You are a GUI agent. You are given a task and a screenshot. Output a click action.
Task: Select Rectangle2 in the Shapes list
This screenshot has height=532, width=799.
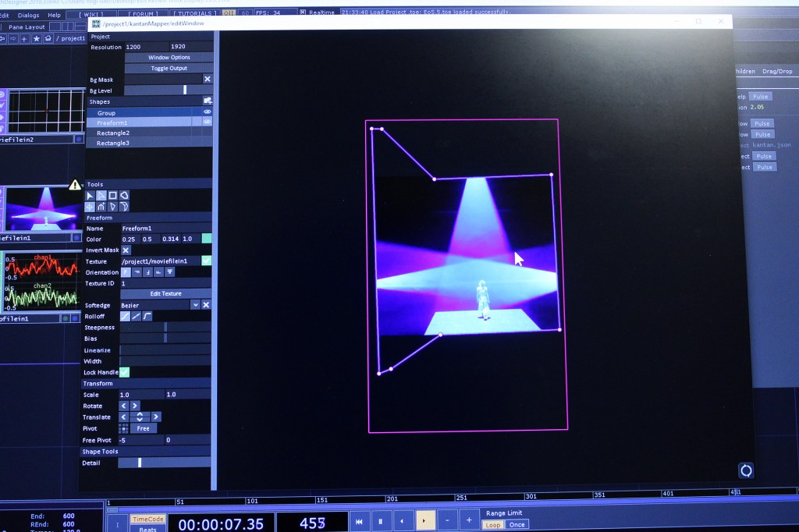point(113,133)
